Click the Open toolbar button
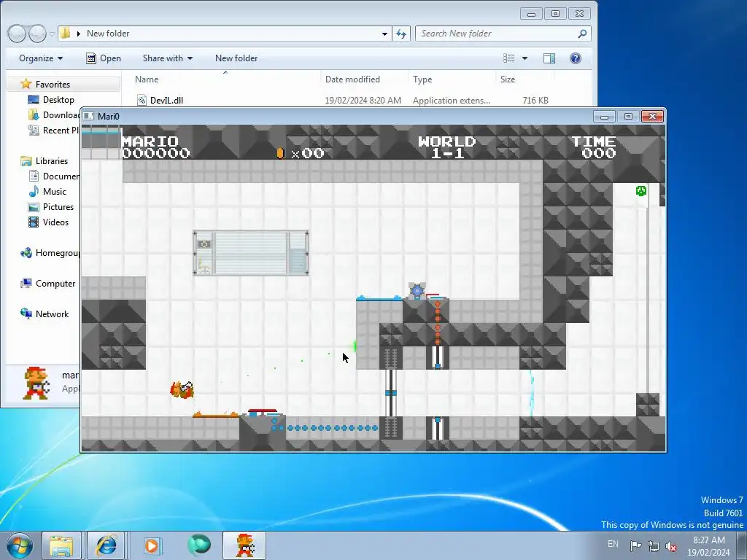 coord(104,58)
